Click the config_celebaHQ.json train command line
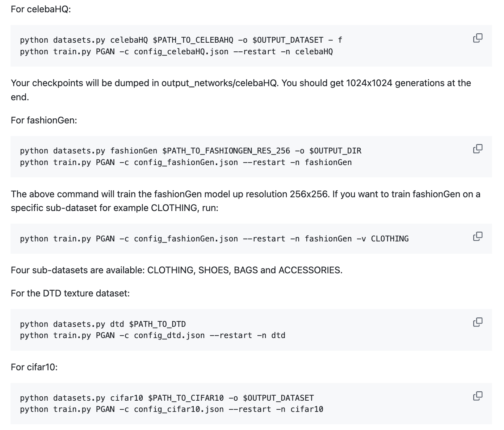Viewport: 504px width, 430px height. click(x=176, y=51)
